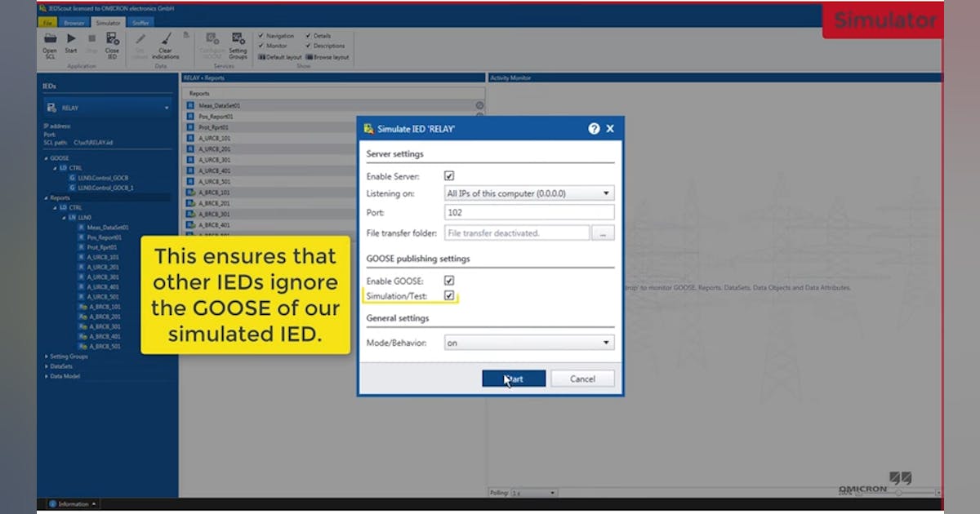Click the Cancel button
The height and width of the screenshot is (514, 980).
[582, 379]
